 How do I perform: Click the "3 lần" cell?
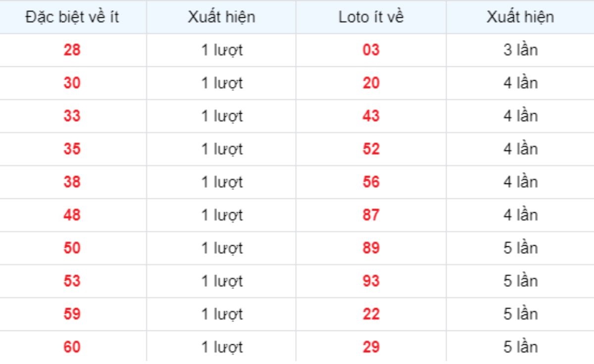pyautogui.click(x=520, y=50)
